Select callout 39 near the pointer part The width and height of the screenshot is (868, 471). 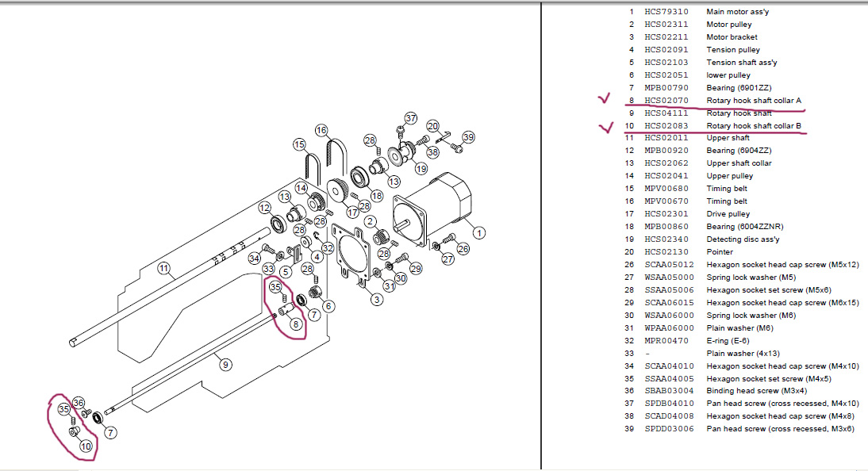(468, 136)
